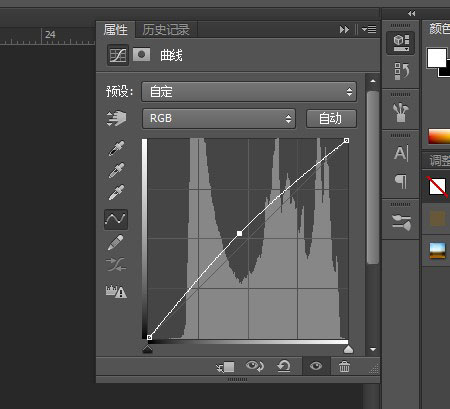450x409 pixels.
Task: Toggle view previous state eye icon
Action: [255, 366]
